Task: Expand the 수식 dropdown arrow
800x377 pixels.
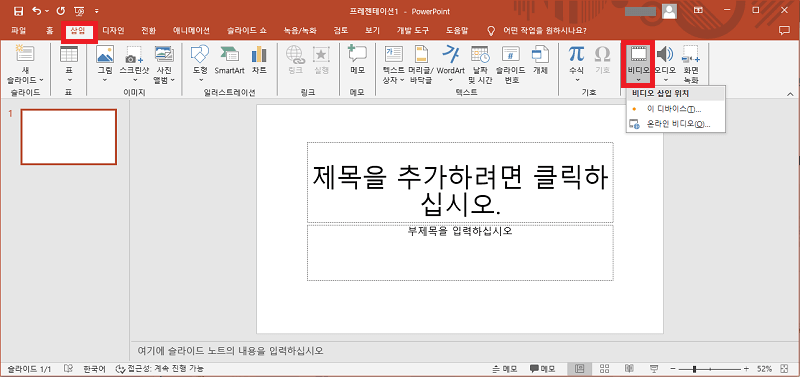Action: click(577, 80)
